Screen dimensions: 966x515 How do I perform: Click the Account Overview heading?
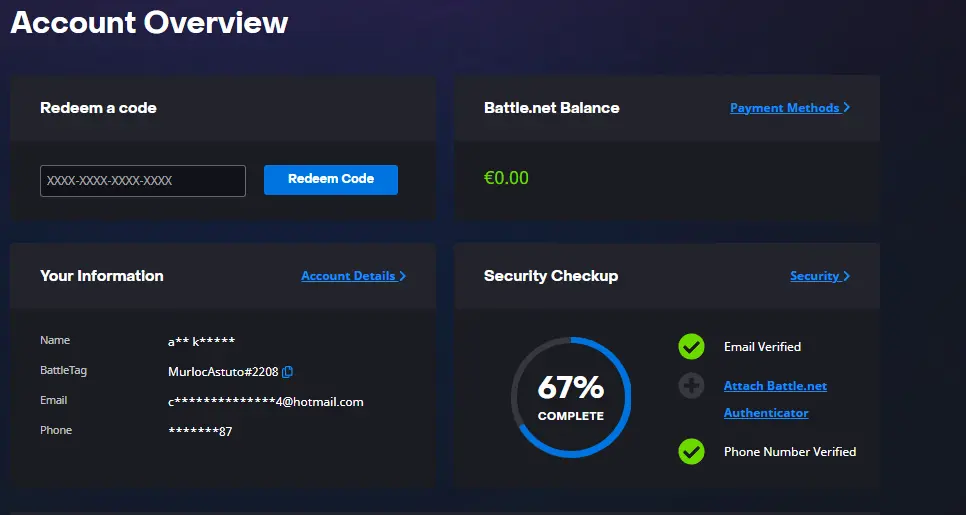tap(149, 23)
